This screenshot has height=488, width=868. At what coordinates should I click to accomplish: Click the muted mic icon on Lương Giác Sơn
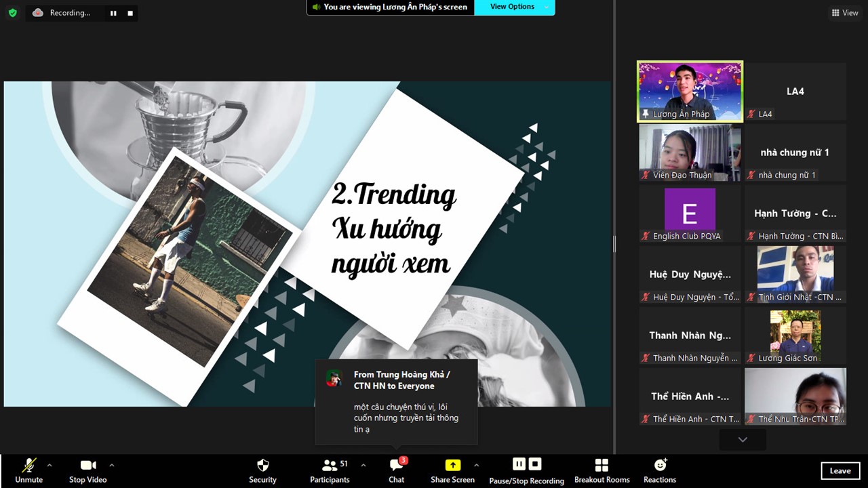(x=751, y=358)
